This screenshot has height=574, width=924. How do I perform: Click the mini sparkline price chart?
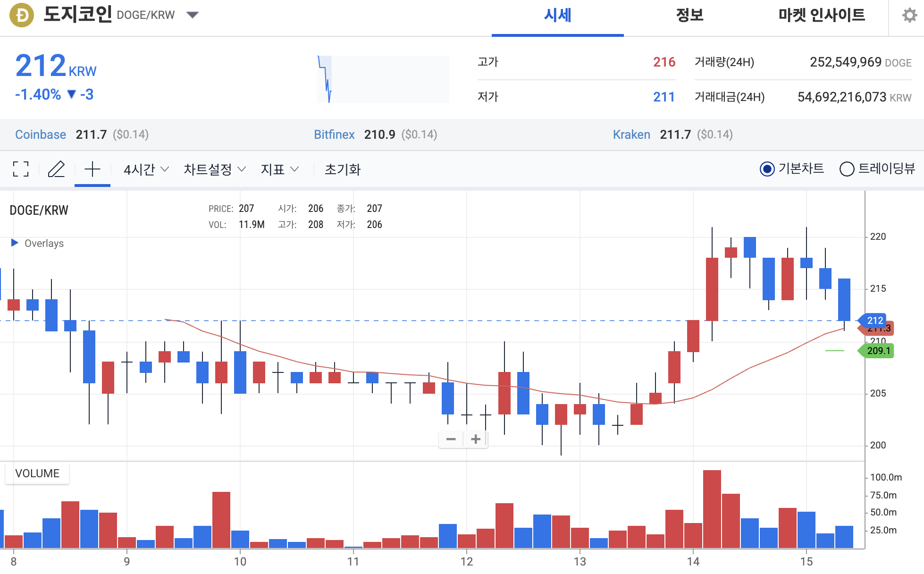point(382,78)
